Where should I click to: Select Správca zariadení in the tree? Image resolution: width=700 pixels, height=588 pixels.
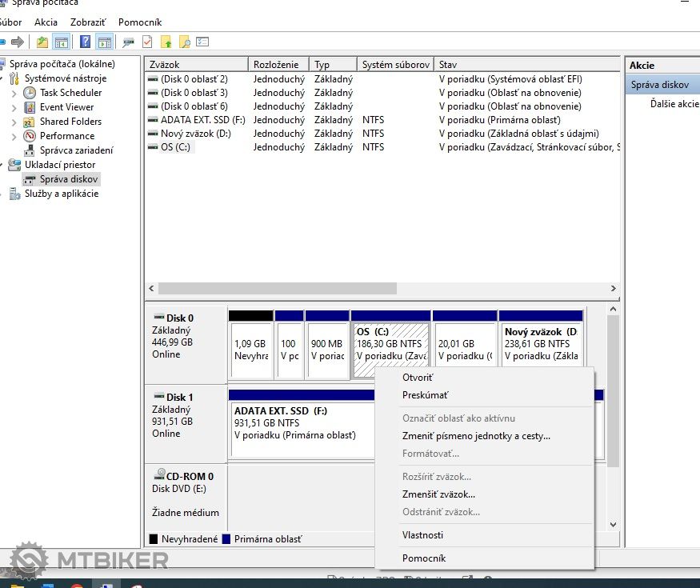coord(76,150)
